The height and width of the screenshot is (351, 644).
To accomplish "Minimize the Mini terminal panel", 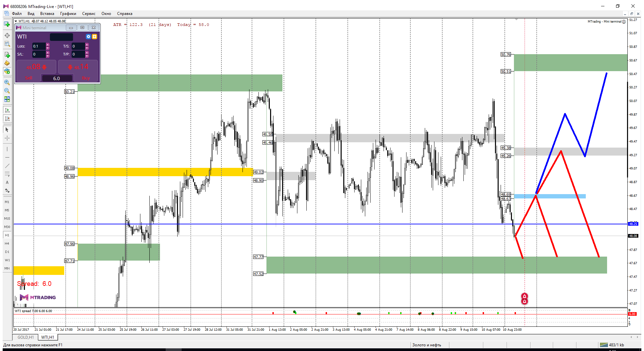I will click(x=71, y=28).
